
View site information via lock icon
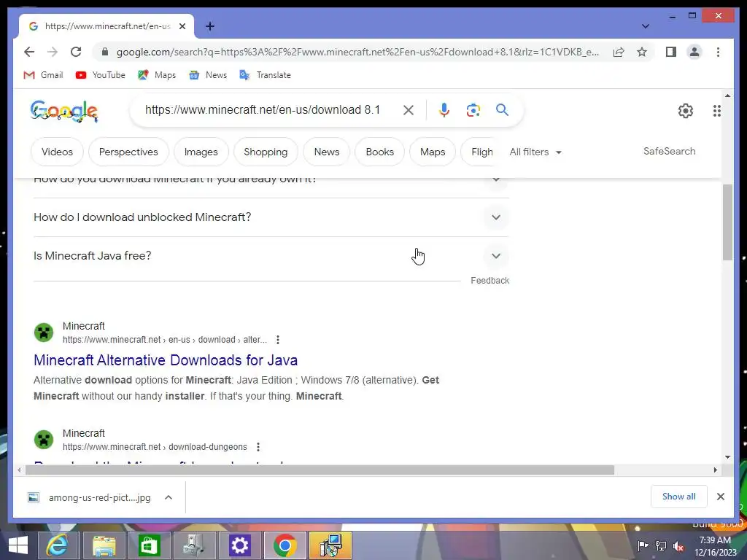click(x=105, y=52)
